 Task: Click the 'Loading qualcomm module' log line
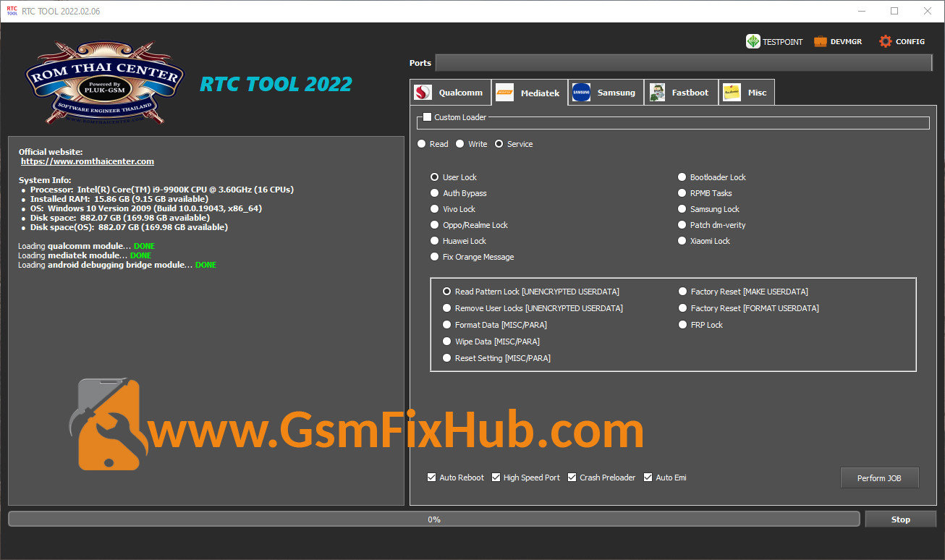(87, 246)
